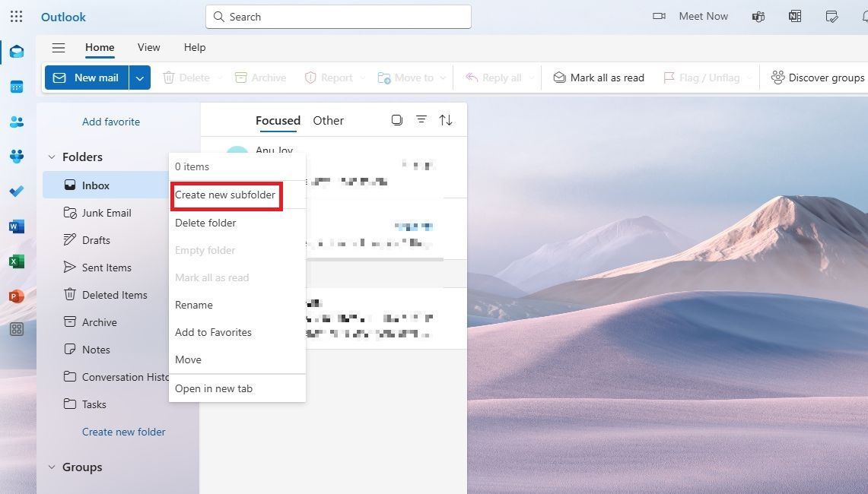The width and height of the screenshot is (868, 494).
Task: Switch to the View ribbon tab
Action: pos(148,47)
